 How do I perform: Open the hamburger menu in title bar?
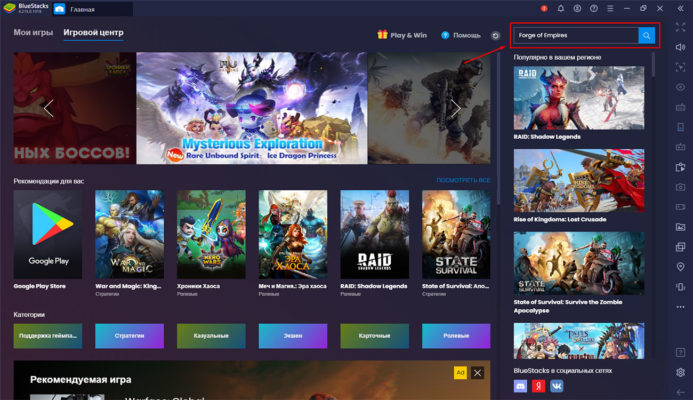(610, 8)
